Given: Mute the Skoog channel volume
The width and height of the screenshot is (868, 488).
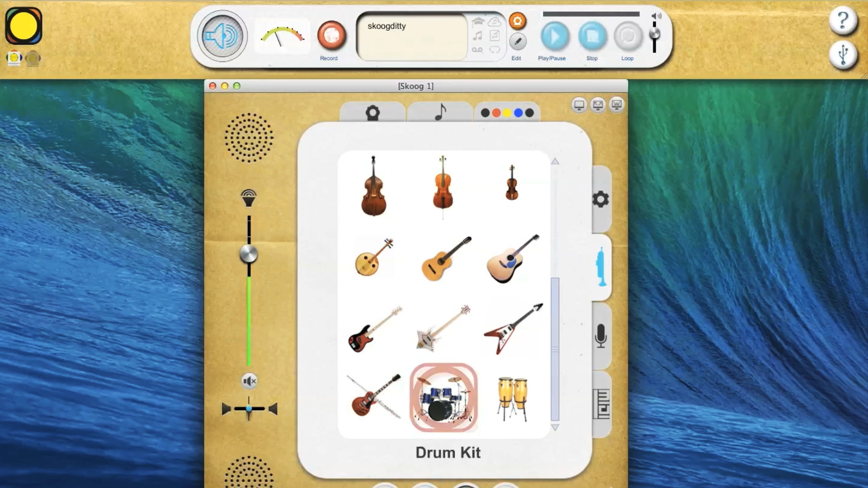Looking at the screenshot, I should pos(249,381).
